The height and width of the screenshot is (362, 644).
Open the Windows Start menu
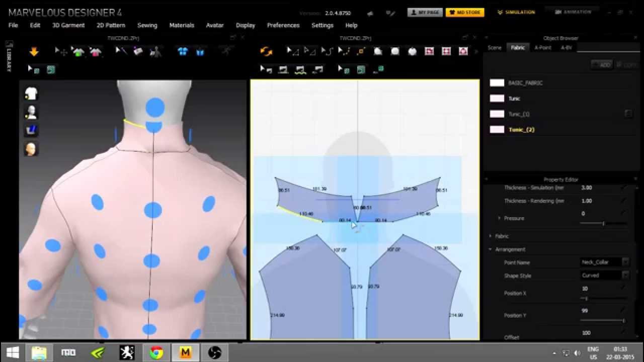point(13,352)
